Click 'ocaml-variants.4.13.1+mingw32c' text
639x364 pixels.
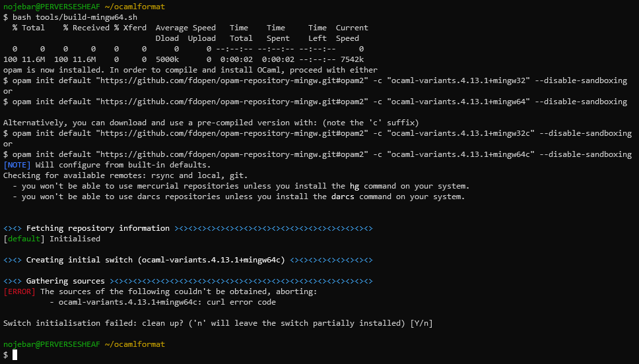(461, 133)
